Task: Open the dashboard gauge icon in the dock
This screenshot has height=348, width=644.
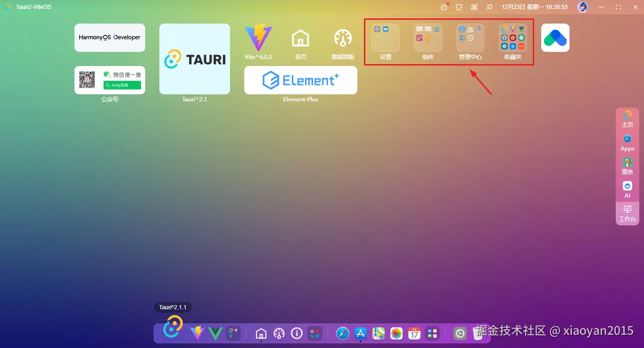Action: (x=279, y=333)
